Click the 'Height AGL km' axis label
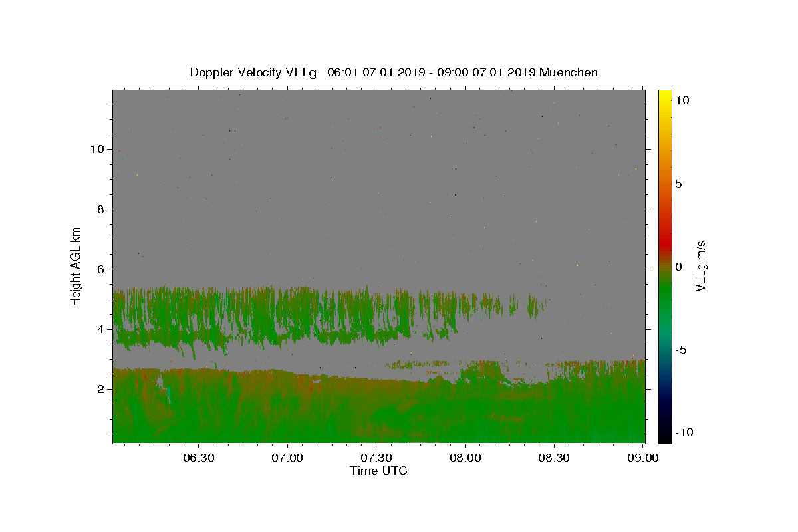The width and height of the screenshot is (798, 532). (x=76, y=266)
